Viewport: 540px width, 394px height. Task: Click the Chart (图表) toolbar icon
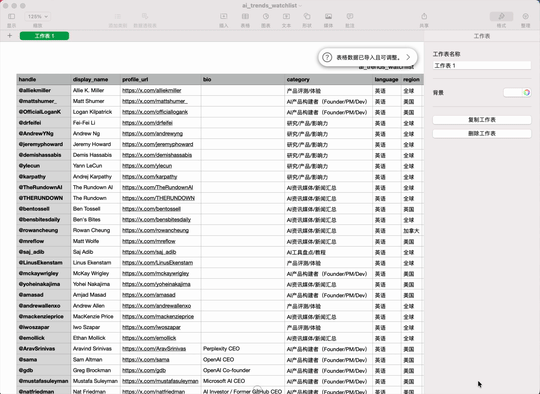pyautogui.click(x=266, y=17)
